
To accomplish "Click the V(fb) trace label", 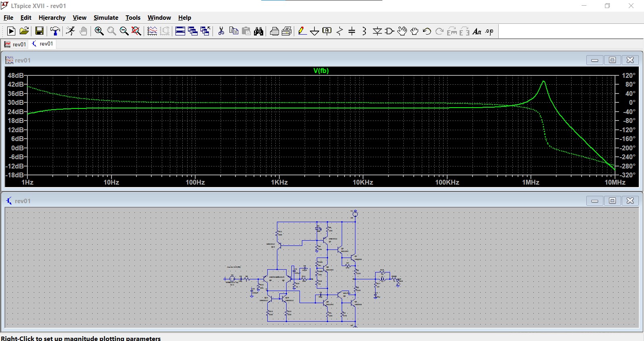I will [x=321, y=71].
